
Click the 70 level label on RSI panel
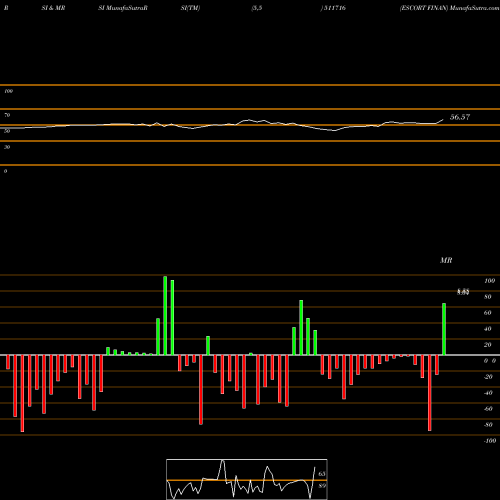pos(7,115)
